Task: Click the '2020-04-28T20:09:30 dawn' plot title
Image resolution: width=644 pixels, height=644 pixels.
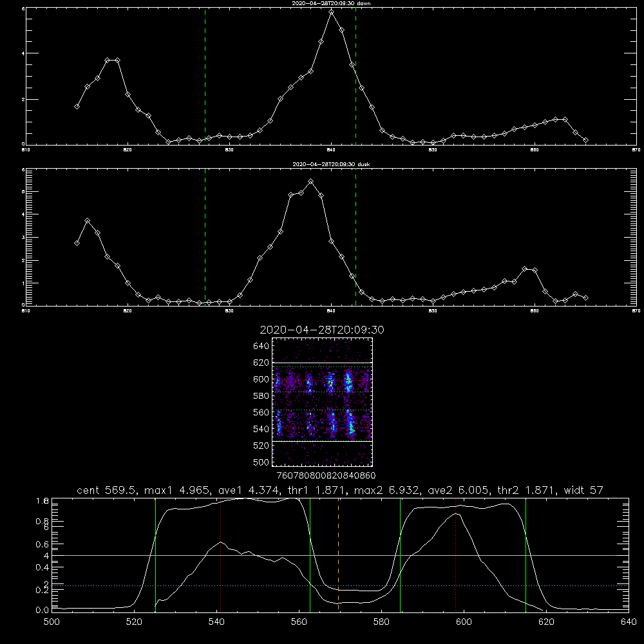Action: coord(331,3)
